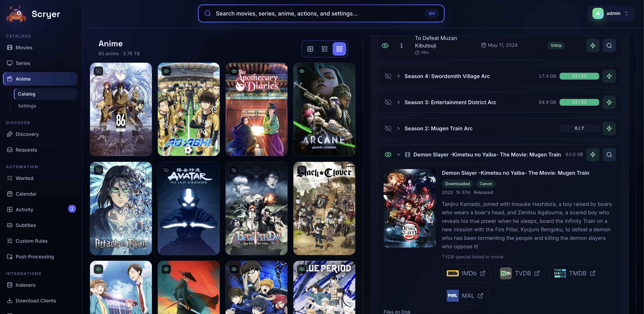644x314 pixels.
Task: Toggle monitoring on the 86 poster
Action: (x=98, y=71)
